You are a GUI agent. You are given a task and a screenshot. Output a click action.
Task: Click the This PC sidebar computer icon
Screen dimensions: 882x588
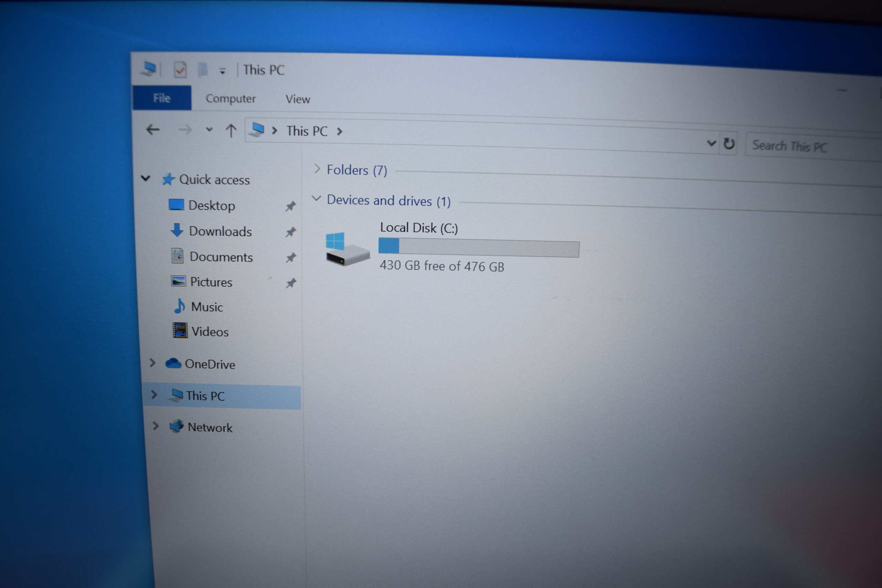[x=175, y=395]
